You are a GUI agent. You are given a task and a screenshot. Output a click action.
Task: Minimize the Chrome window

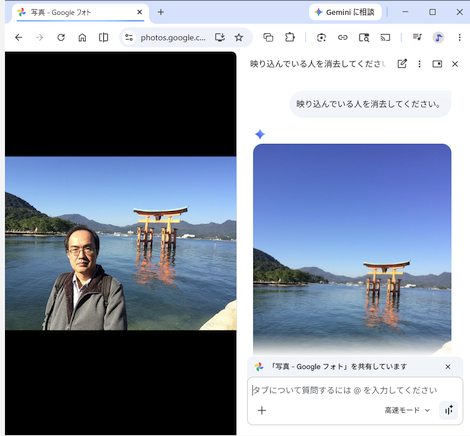tap(405, 12)
